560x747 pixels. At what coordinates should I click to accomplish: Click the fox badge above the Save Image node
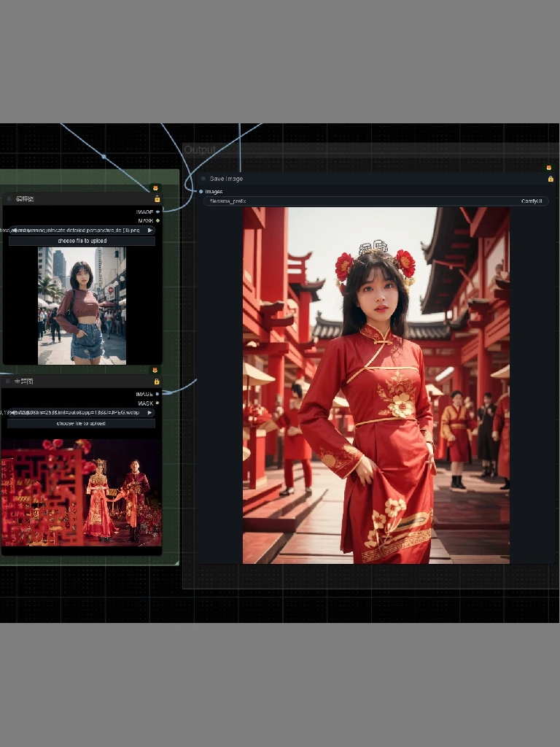pos(548,168)
